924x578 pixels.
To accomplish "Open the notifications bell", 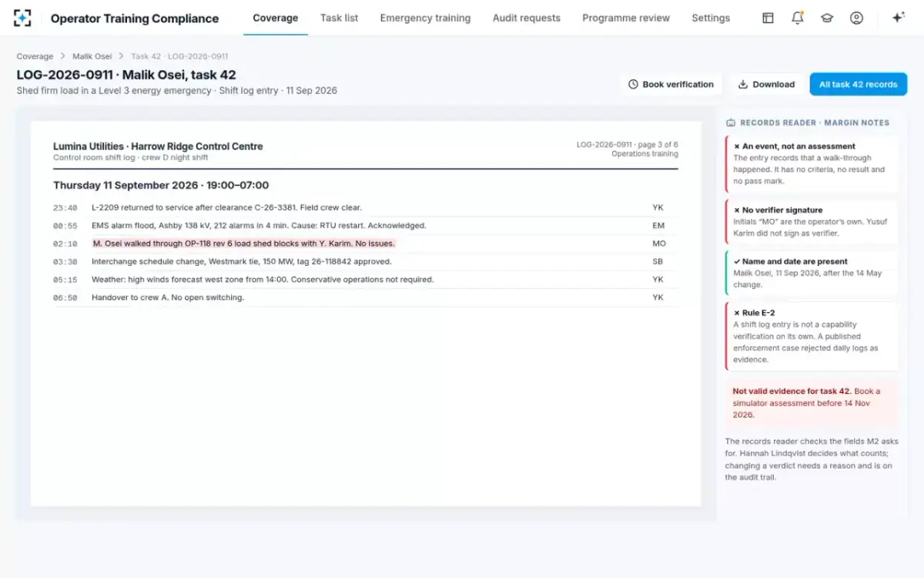I will click(x=797, y=18).
